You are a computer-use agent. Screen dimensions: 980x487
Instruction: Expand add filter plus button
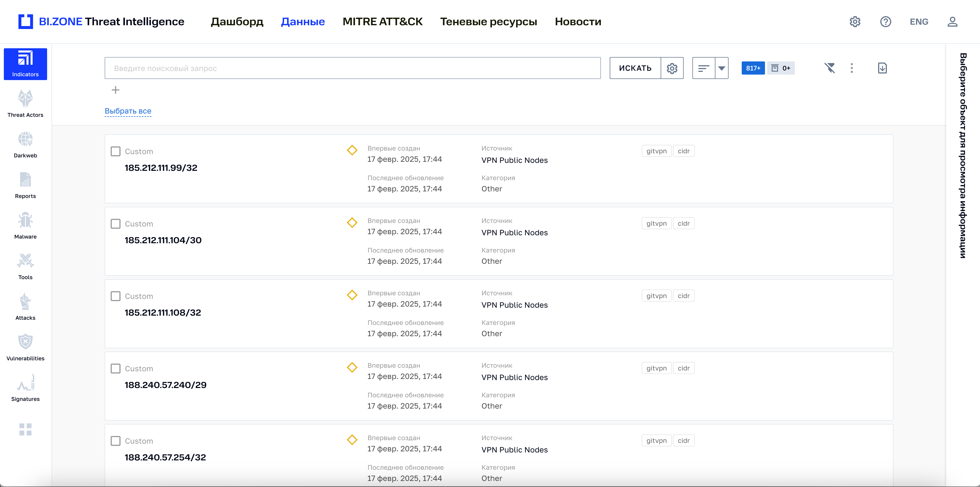tap(116, 90)
